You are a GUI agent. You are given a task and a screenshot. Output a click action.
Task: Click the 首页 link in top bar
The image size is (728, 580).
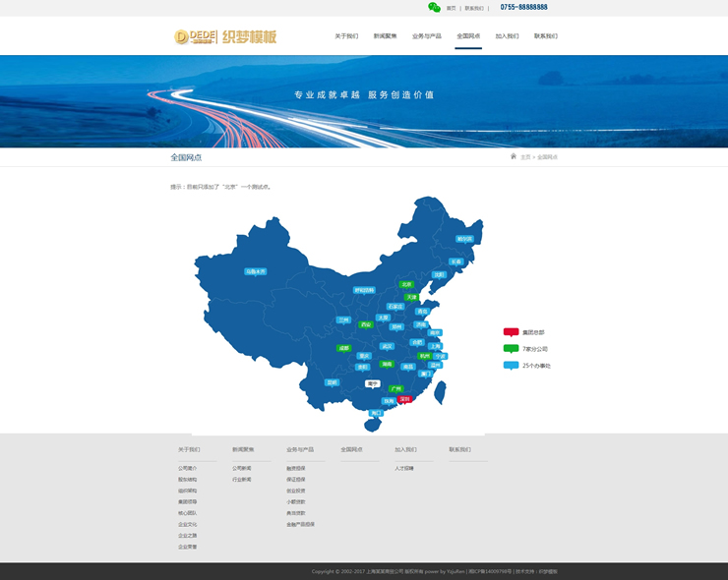click(452, 8)
